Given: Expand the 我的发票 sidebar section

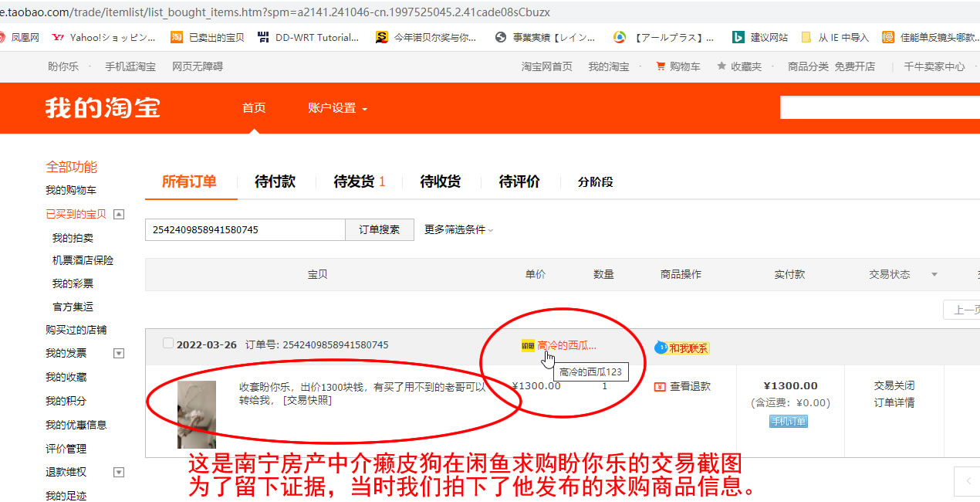Looking at the screenshot, I should (119, 353).
